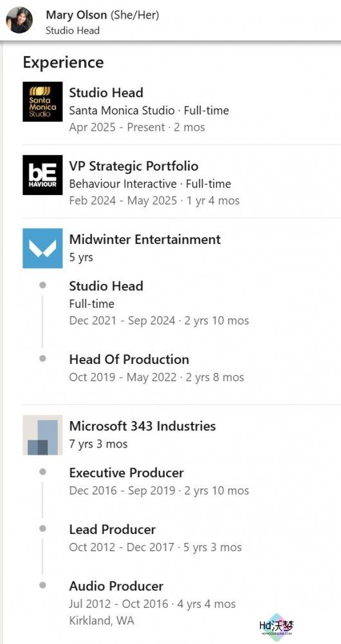Open the Studio Head role at Santa Monica Studio
Viewport: 341px width, 644px height.
(x=106, y=93)
